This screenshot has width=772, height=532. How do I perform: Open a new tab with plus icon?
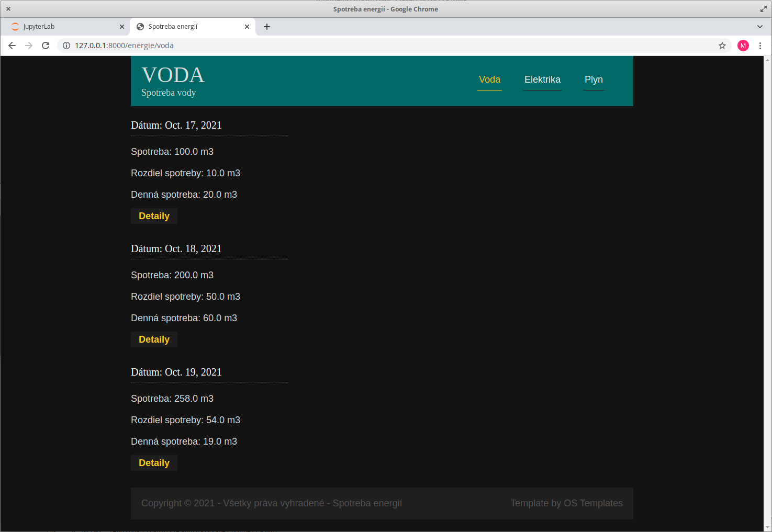(x=267, y=27)
